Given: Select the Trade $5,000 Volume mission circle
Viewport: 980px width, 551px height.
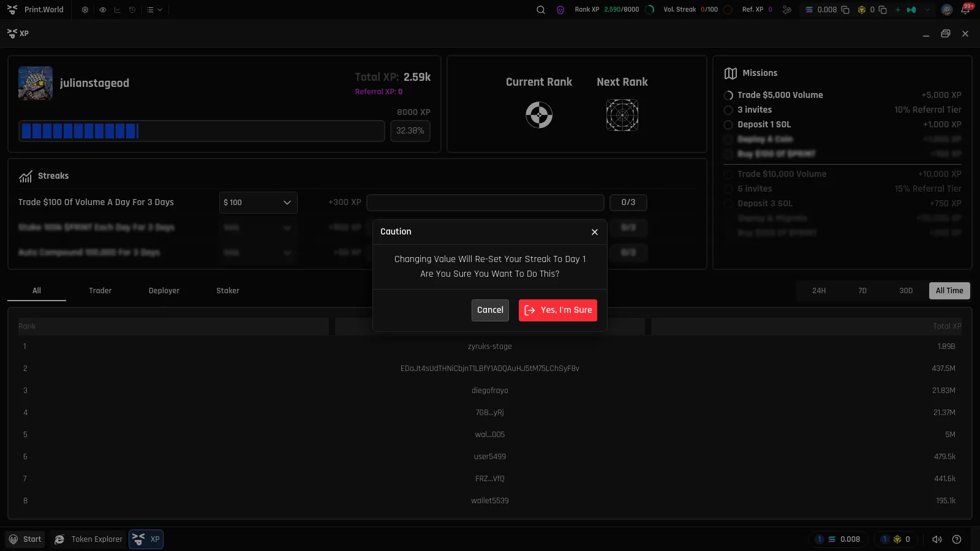Looking at the screenshot, I should (x=728, y=96).
